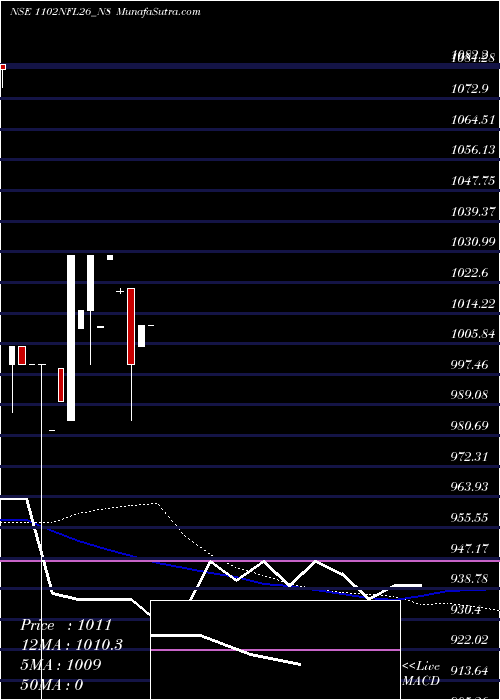500x700 pixels.
Task: Click the 980.69 price axis label
Action: (x=471, y=426)
